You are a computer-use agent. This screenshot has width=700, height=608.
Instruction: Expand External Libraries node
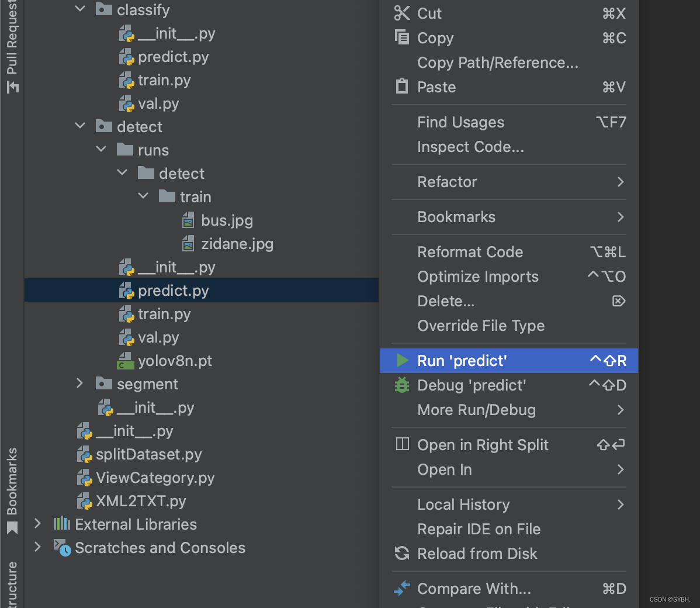point(38,524)
